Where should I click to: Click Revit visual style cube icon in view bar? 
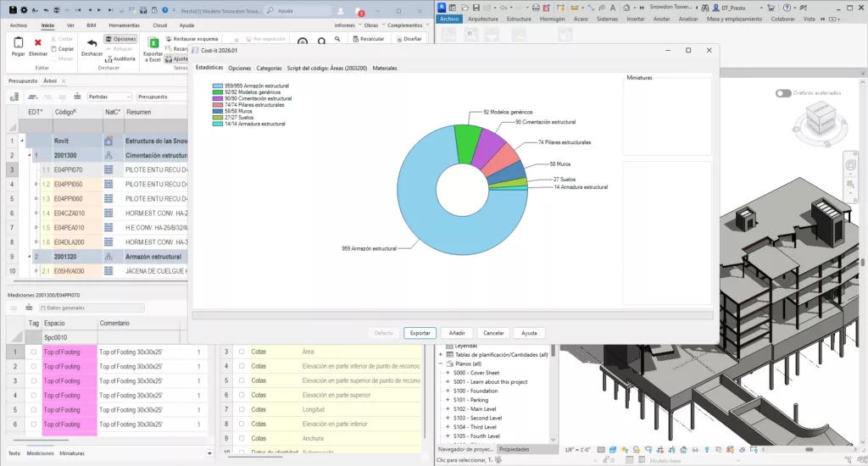coord(612,450)
